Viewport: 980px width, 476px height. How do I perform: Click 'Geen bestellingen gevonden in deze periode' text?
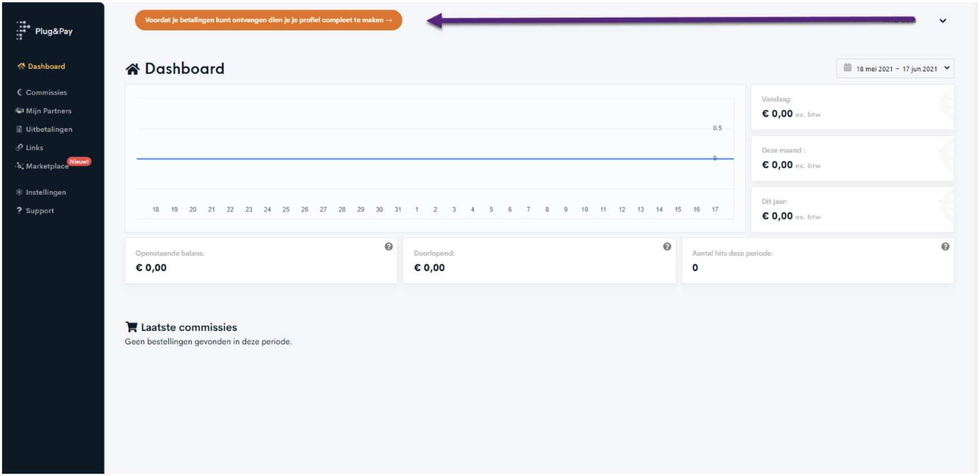(209, 341)
